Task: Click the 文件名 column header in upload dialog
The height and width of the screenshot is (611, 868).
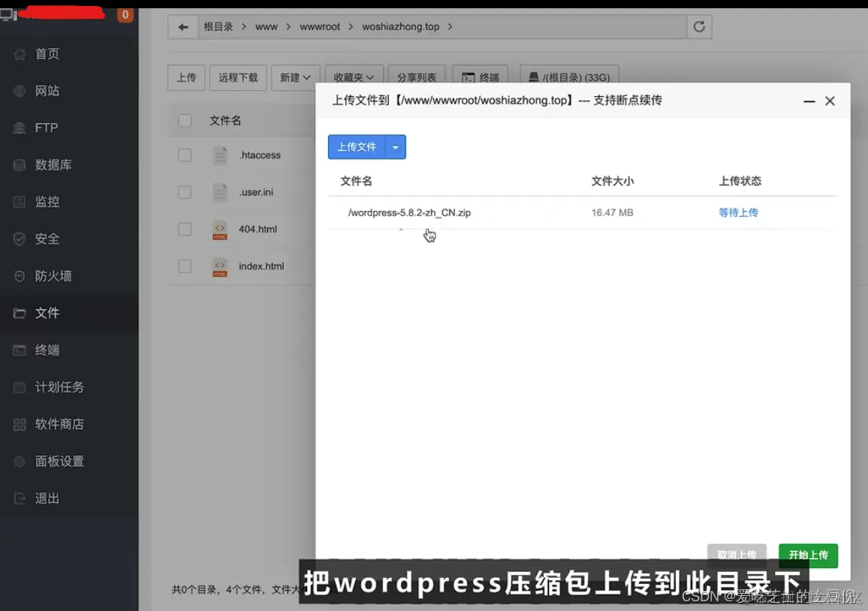Action: [356, 181]
